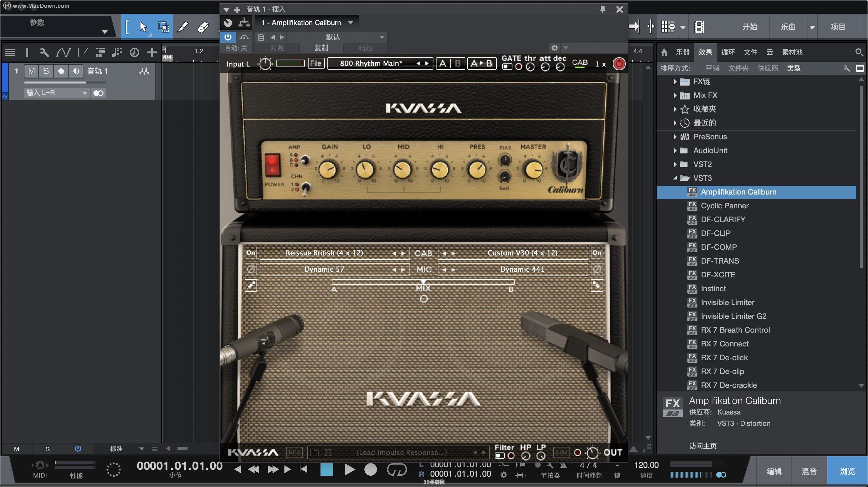Switch to the 循环 tab

[728, 52]
